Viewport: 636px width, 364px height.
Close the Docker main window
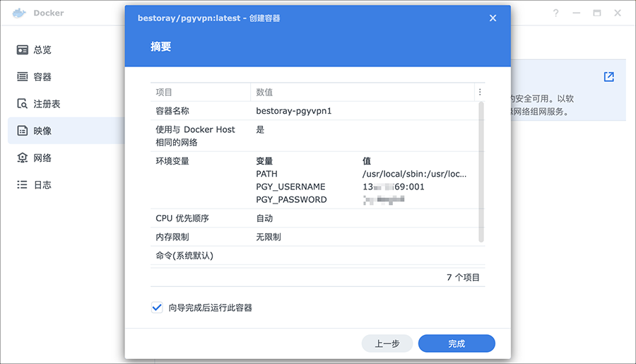[618, 13]
